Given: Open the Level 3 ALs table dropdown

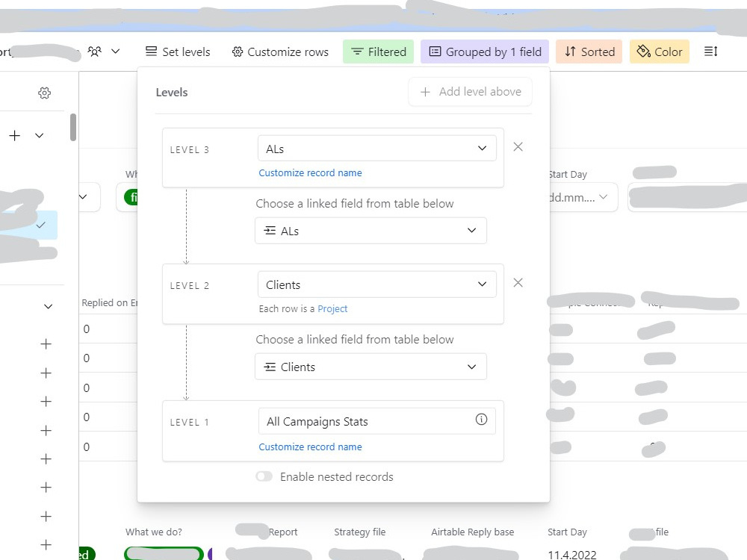Looking at the screenshot, I should [x=376, y=149].
